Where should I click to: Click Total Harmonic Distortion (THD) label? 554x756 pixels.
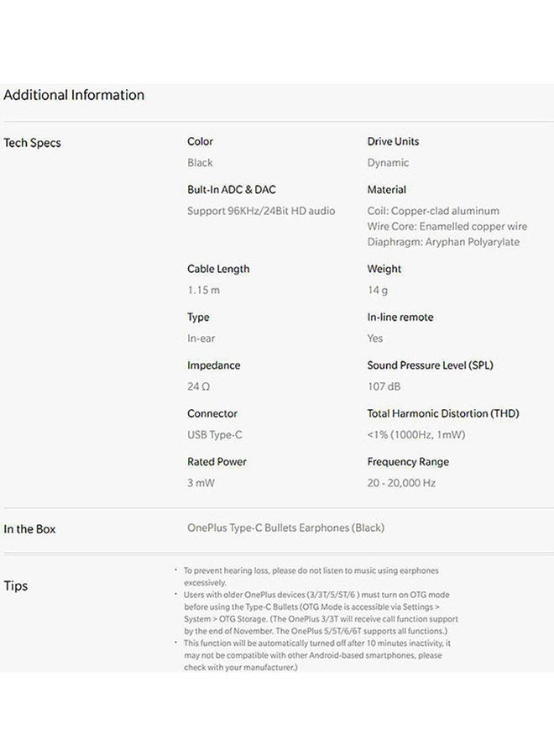(x=443, y=413)
